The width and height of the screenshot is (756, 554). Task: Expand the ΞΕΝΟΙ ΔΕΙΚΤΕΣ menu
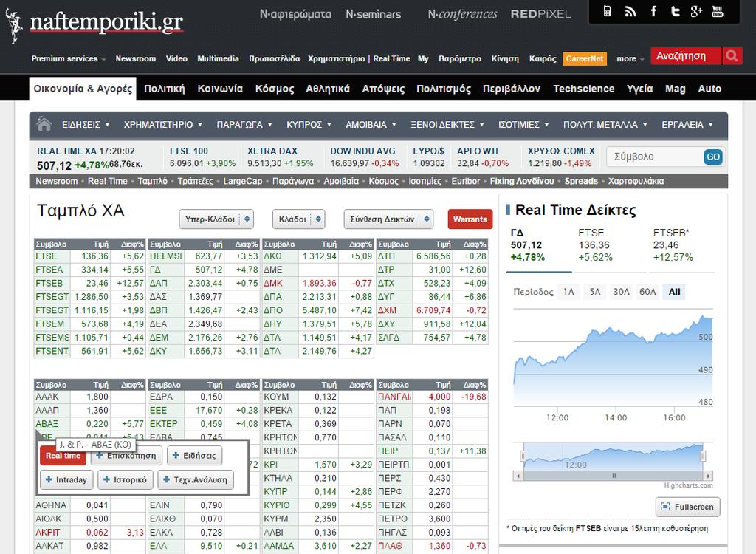click(x=447, y=125)
